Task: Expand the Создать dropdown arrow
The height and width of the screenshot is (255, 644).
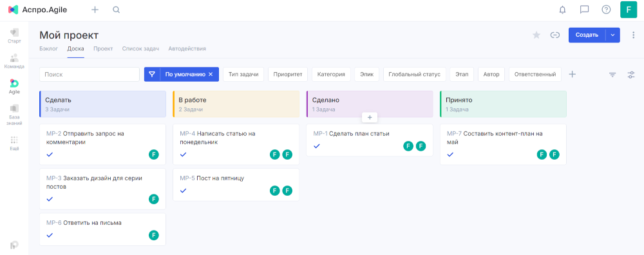Action: click(x=613, y=35)
